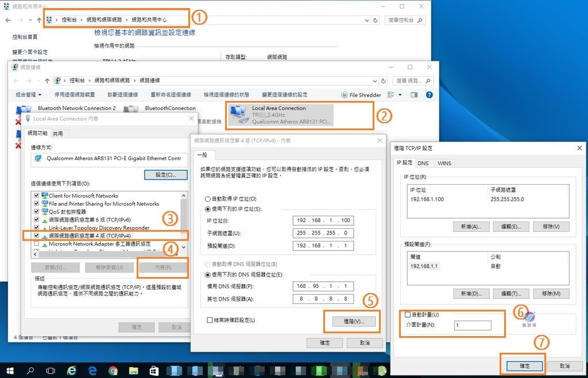Check validate settings upon exit checkbox

(x=210, y=320)
